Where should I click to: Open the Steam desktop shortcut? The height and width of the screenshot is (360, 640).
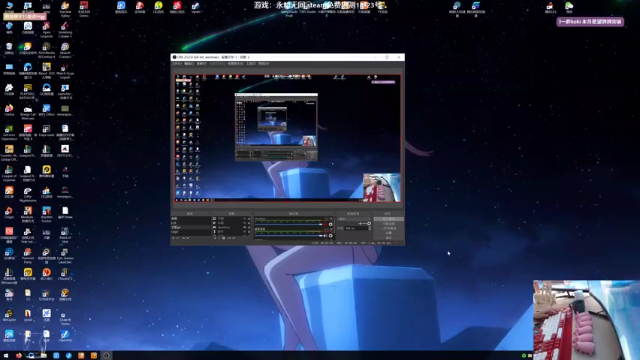[196, 7]
